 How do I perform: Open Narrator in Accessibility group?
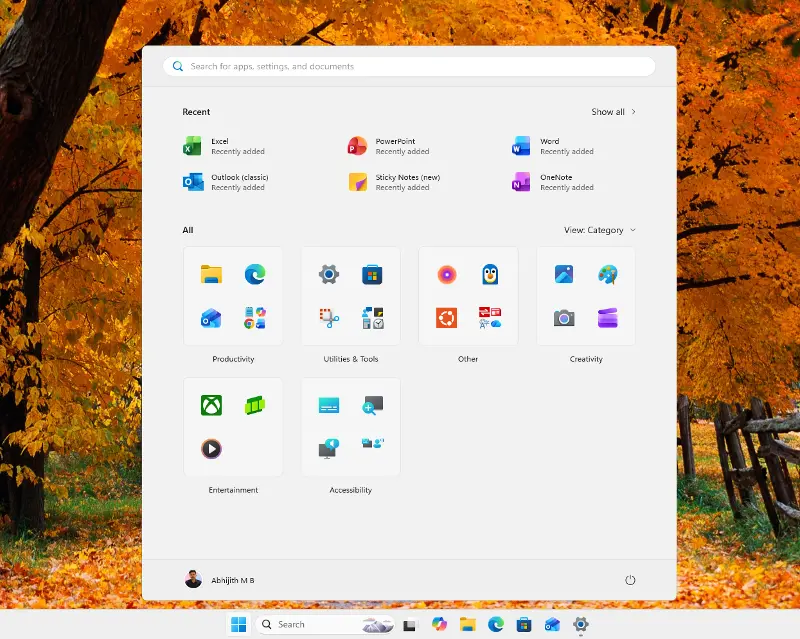coord(329,449)
